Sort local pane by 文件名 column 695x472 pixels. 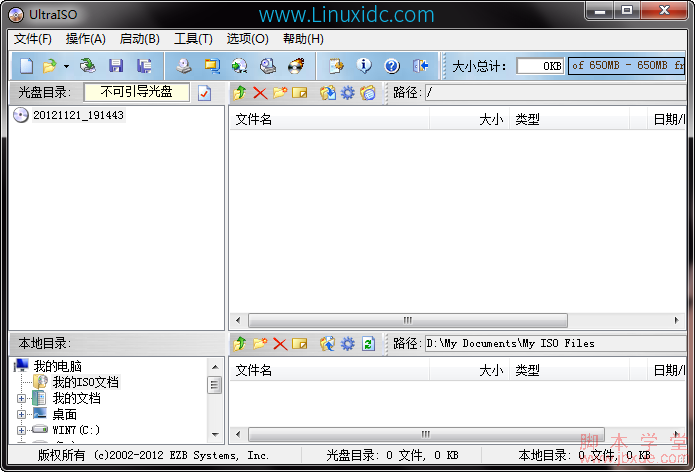pyautogui.click(x=329, y=370)
